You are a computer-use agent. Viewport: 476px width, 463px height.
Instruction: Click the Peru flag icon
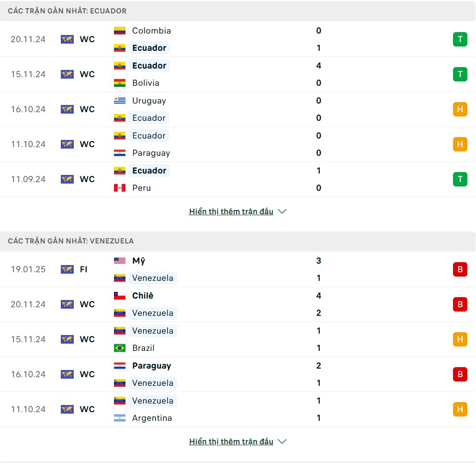(120, 188)
